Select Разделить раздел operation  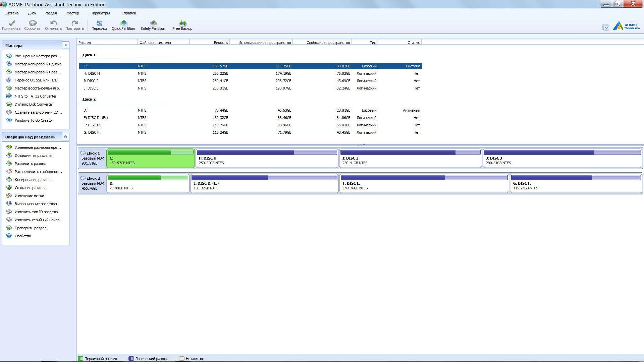point(26,164)
